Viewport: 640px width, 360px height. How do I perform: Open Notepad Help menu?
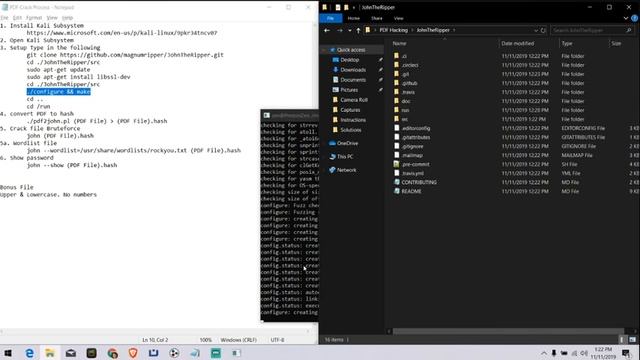pos(67,18)
